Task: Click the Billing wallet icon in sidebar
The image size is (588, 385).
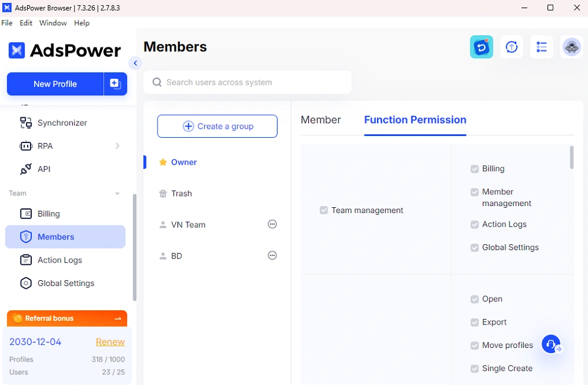Action: tap(26, 214)
